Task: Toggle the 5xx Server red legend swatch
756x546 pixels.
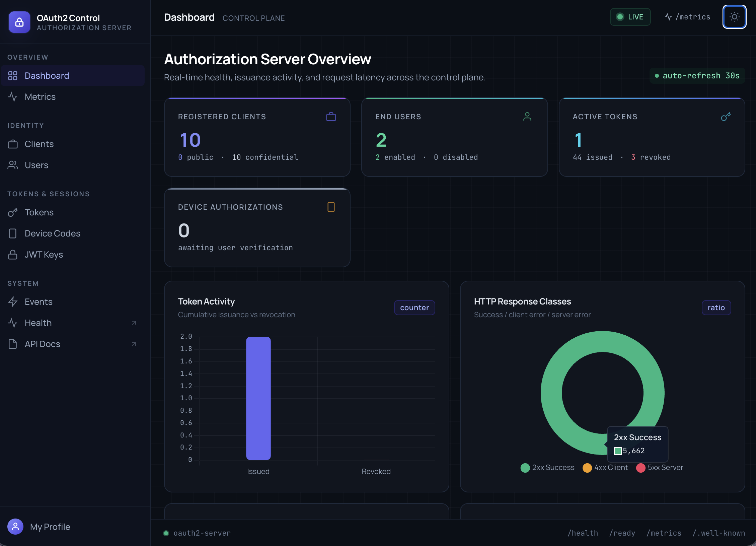Action: point(640,468)
